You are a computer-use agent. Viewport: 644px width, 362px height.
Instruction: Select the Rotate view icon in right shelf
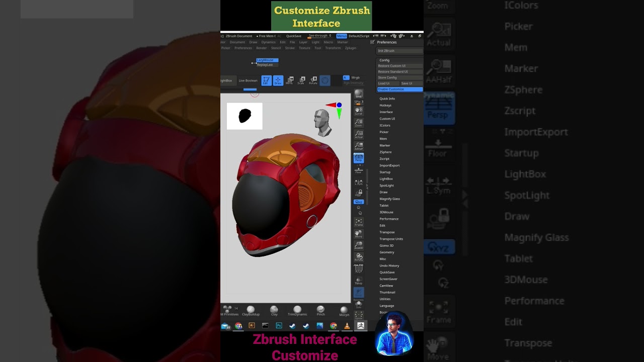click(x=359, y=257)
